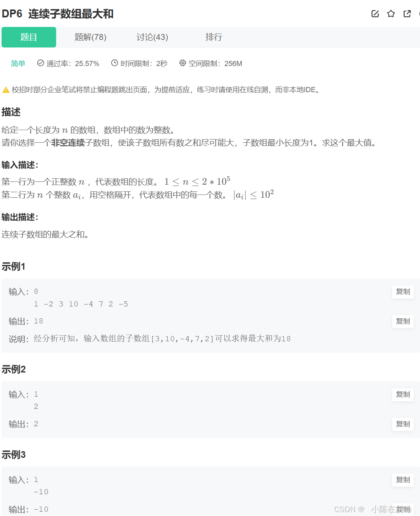Copy the example 2 output 2
Screen dimensions: 420x516
(x=403, y=424)
